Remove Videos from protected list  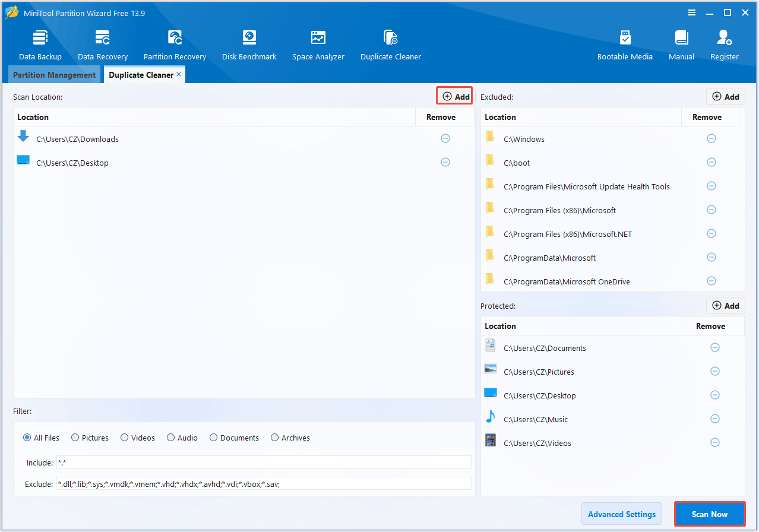point(715,442)
